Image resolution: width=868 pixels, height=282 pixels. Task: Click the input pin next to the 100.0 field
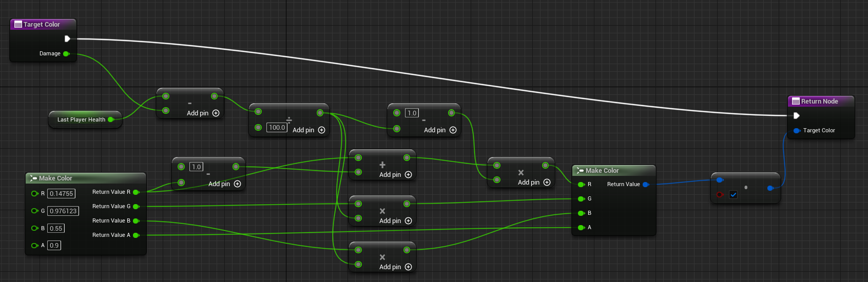tap(258, 127)
